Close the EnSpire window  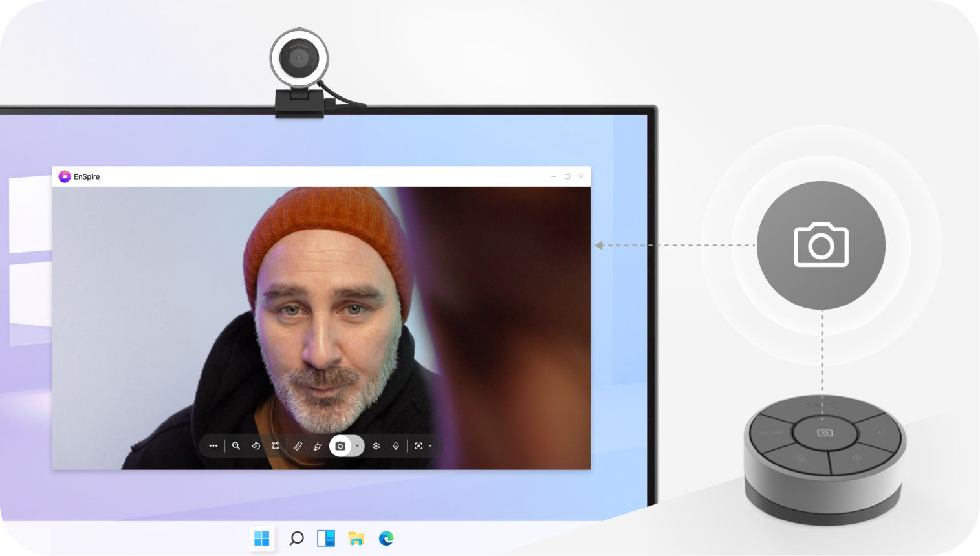(x=581, y=176)
